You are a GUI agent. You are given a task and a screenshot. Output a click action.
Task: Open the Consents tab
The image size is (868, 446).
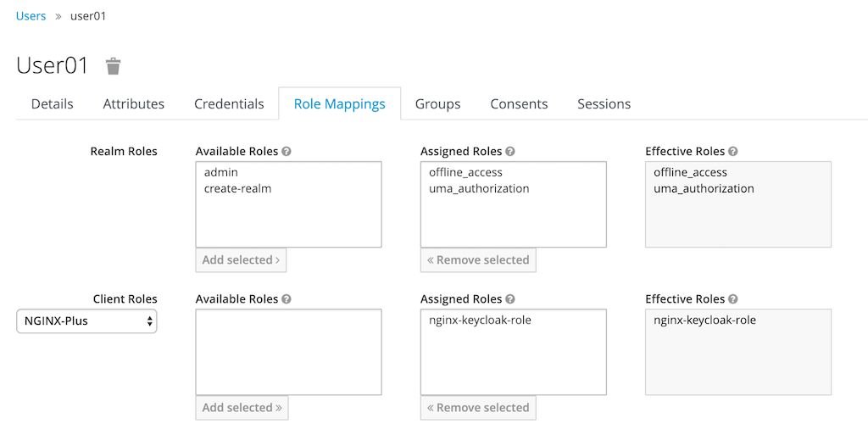coord(519,104)
